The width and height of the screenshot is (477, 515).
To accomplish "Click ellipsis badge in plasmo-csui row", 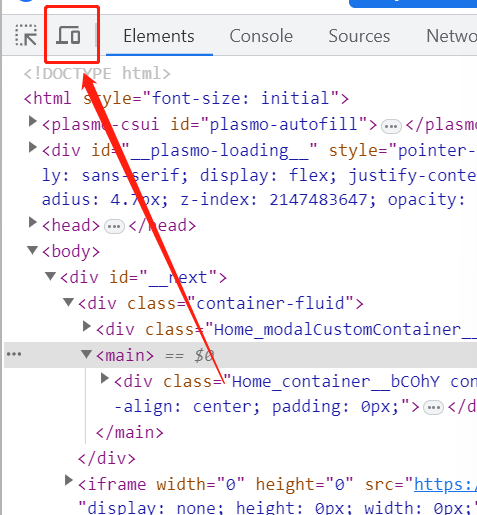I will 391,127.
